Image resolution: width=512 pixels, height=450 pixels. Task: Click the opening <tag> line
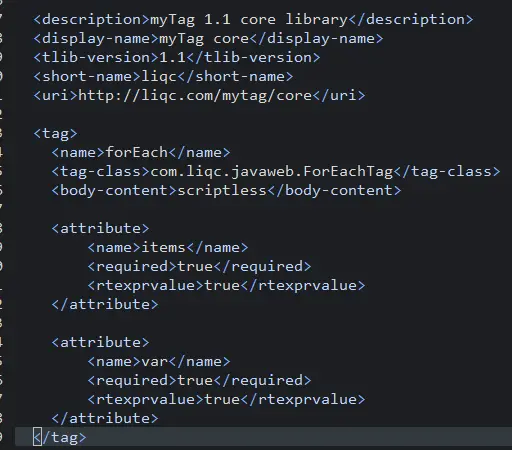point(55,133)
